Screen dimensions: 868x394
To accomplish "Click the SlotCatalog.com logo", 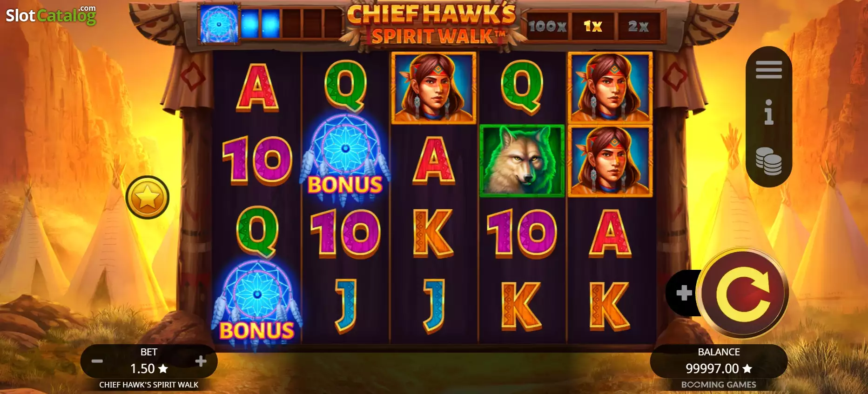I will pos(51,15).
